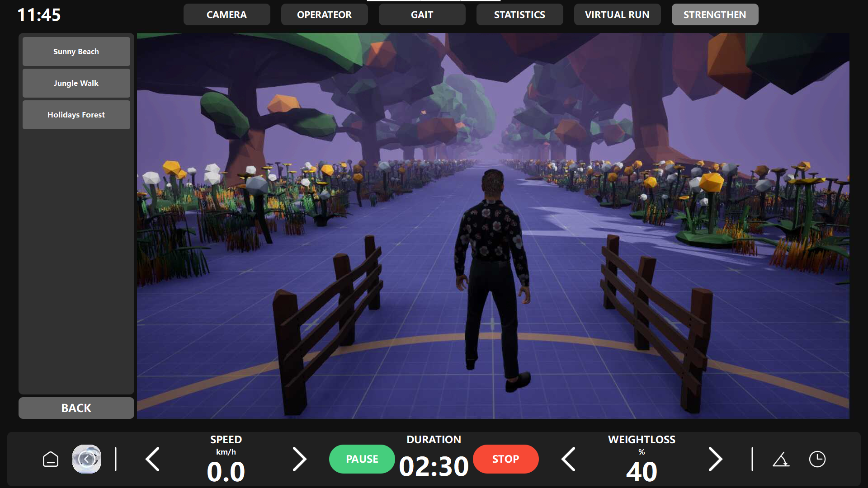Open the VIRTUAL RUN tab
This screenshot has height=488, width=868.
pos(617,14)
